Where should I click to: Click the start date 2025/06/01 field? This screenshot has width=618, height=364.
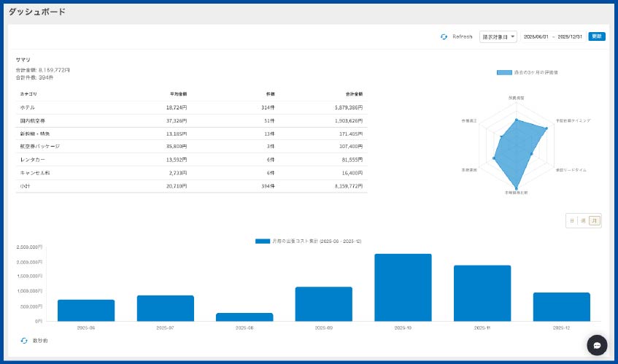pyautogui.click(x=536, y=36)
